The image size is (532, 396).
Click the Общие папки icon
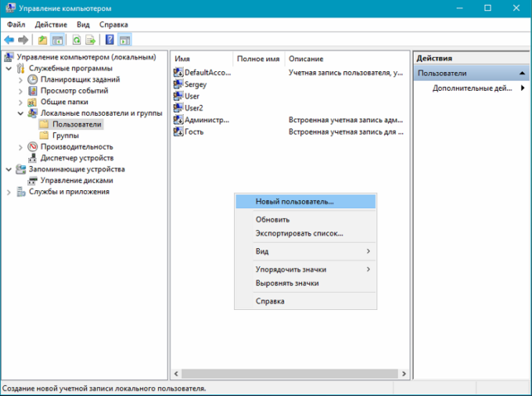click(32, 102)
